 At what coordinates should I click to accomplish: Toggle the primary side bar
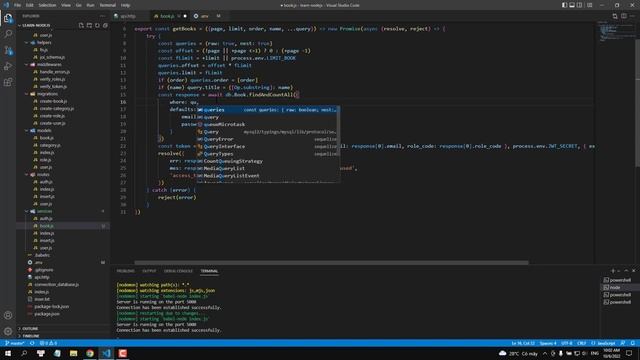(x=564, y=5)
